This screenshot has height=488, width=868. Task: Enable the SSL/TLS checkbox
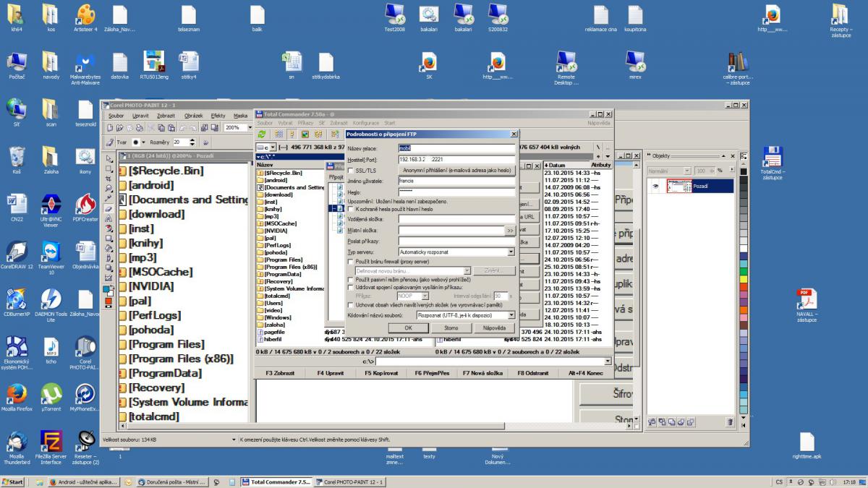point(350,170)
